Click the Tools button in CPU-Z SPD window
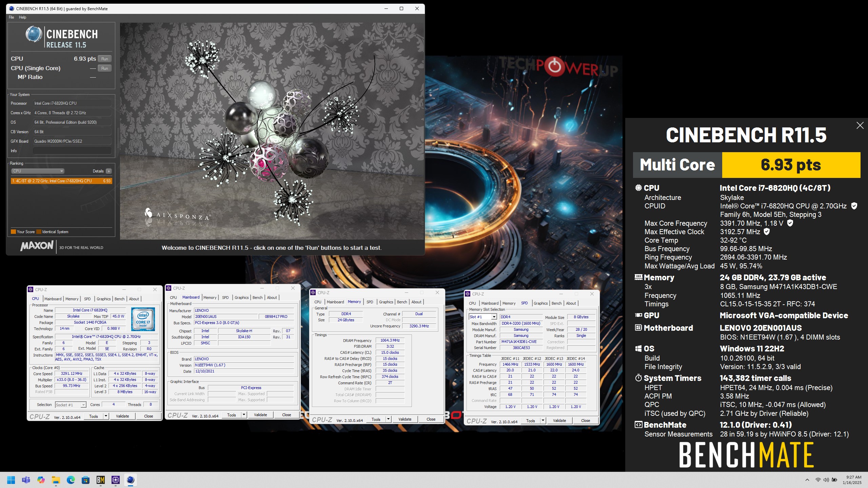Screen dimensions: 868x488 [531, 421]
